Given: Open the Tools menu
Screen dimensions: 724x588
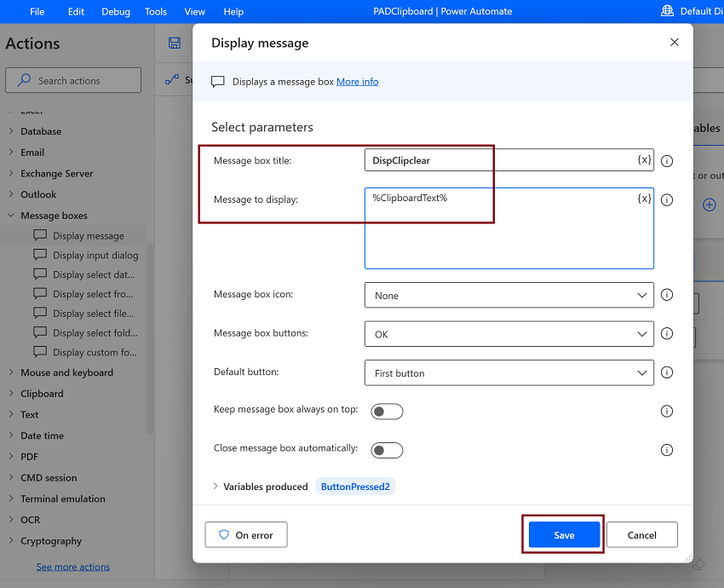Looking at the screenshot, I should pos(156,12).
